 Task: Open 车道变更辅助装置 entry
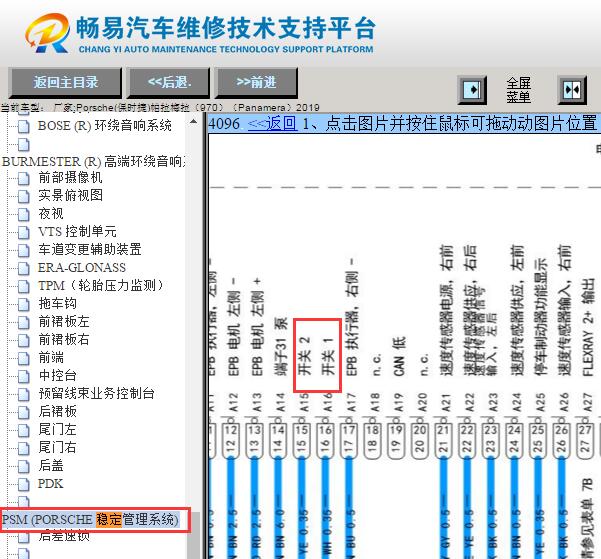90,250
